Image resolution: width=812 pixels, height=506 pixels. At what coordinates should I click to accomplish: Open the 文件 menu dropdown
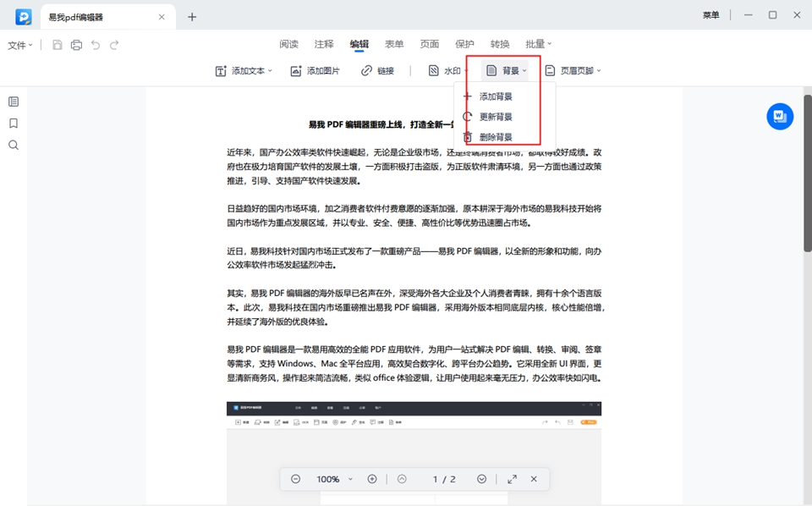(x=20, y=45)
